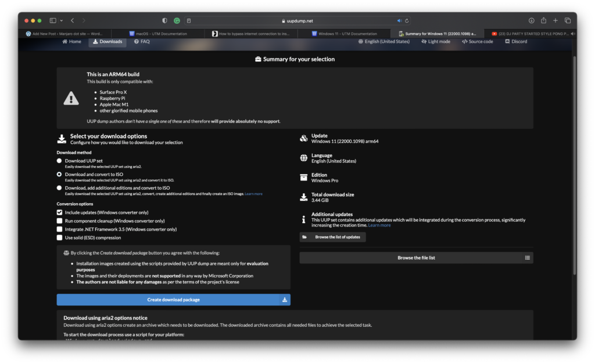Image resolution: width=595 pixels, height=364 pixels.
Task: Open the Safari downloads icon
Action: [531, 20]
